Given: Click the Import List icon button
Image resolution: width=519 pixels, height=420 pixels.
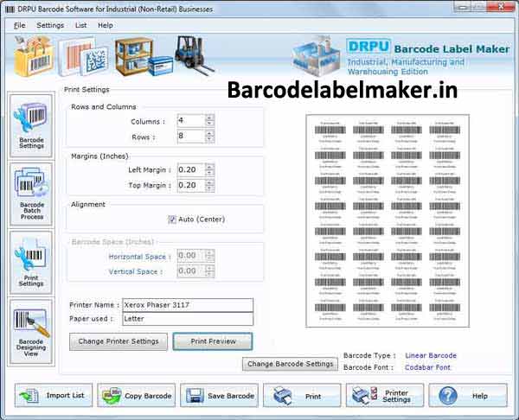Looking at the screenshot, I should click(x=54, y=395).
